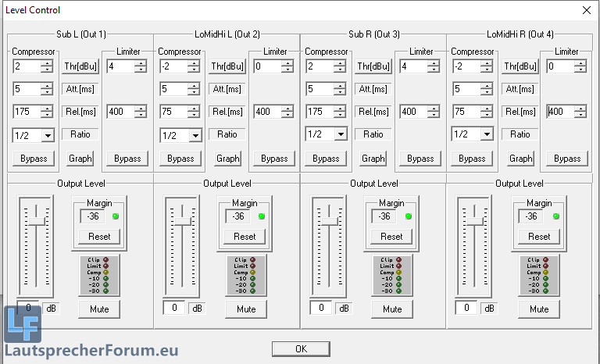
Task: Expand the Sub R ratio combo box
Action: click(x=341, y=134)
